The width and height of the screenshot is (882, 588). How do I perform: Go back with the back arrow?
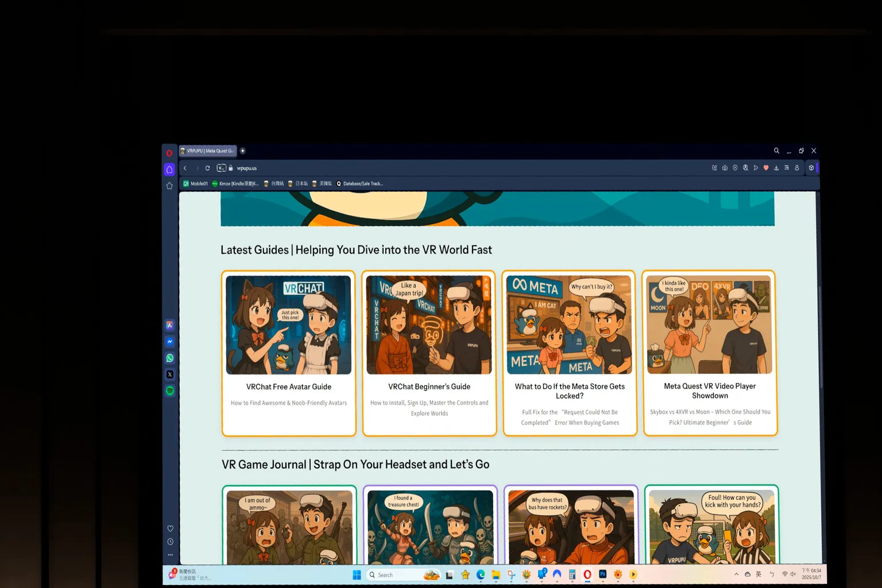click(x=185, y=168)
